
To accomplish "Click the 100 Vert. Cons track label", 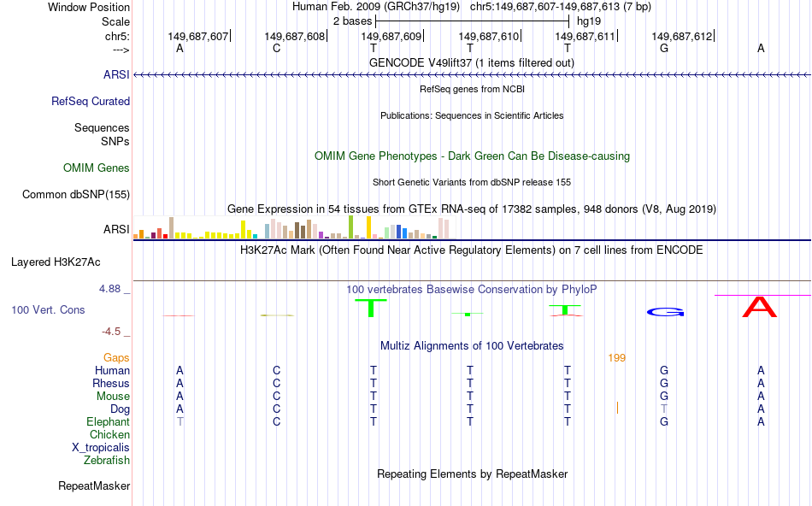I will (x=48, y=309).
